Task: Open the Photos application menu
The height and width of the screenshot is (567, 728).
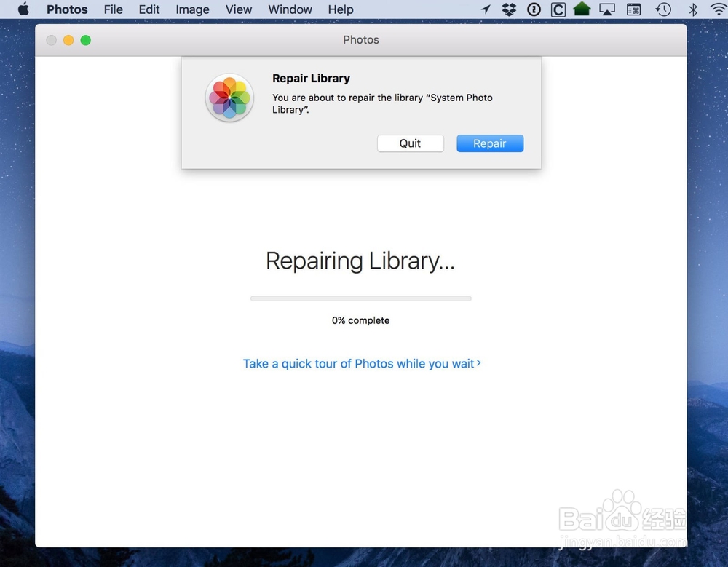Action: click(67, 9)
